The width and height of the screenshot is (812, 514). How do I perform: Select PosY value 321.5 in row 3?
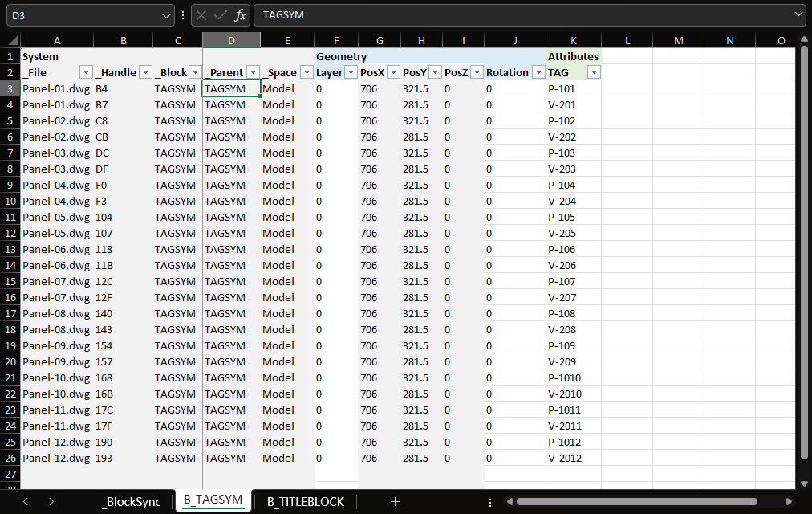coord(421,88)
